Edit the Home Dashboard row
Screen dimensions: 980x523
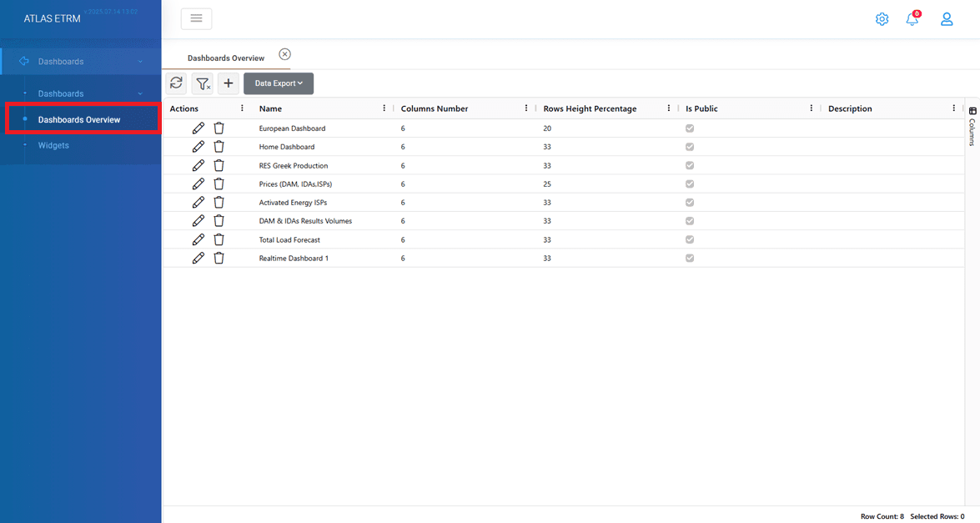click(x=199, y=147)
